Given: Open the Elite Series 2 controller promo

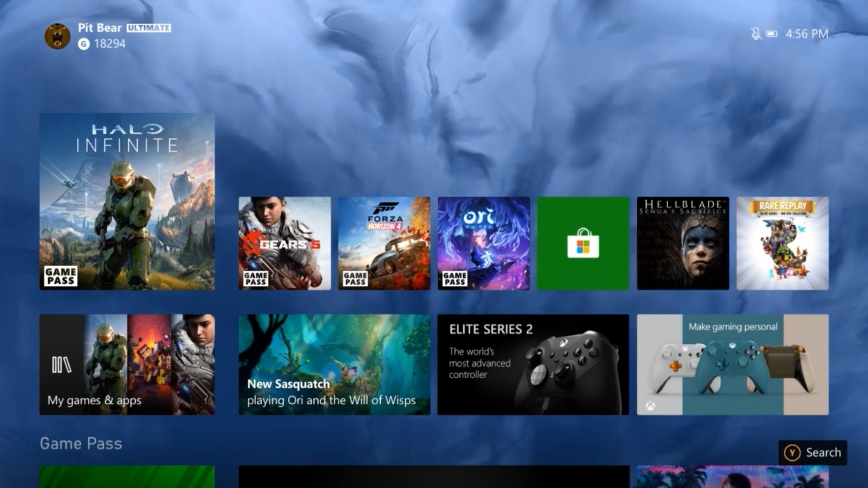Looking at the screenshot, I should pyautogui.click(x=533, y=365).
